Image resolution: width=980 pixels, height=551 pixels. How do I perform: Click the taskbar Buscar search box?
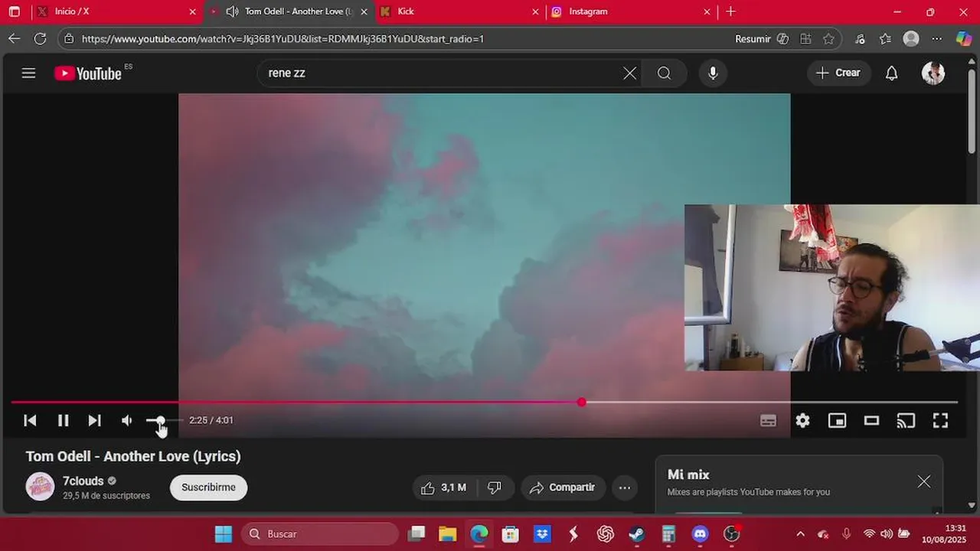321,533
